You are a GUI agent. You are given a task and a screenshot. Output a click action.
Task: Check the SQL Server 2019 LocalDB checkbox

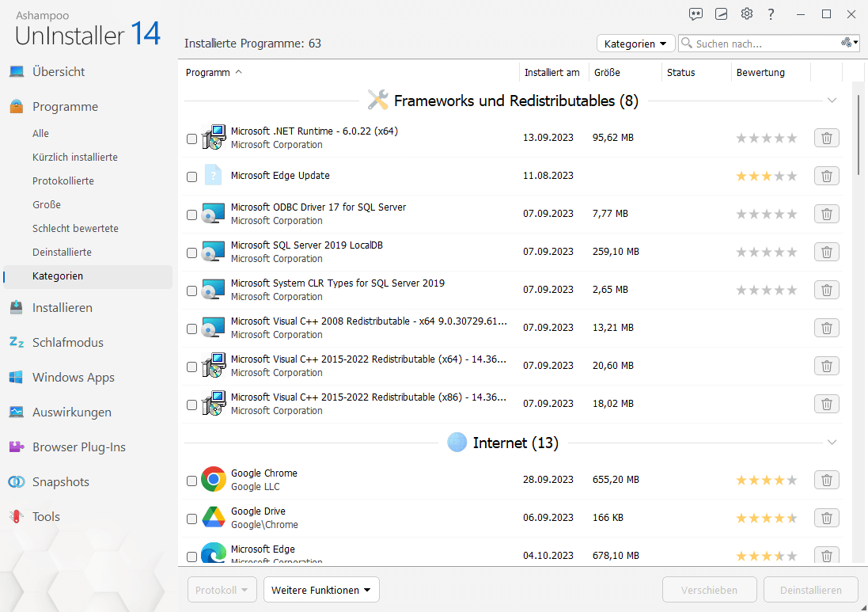point(191,253)
